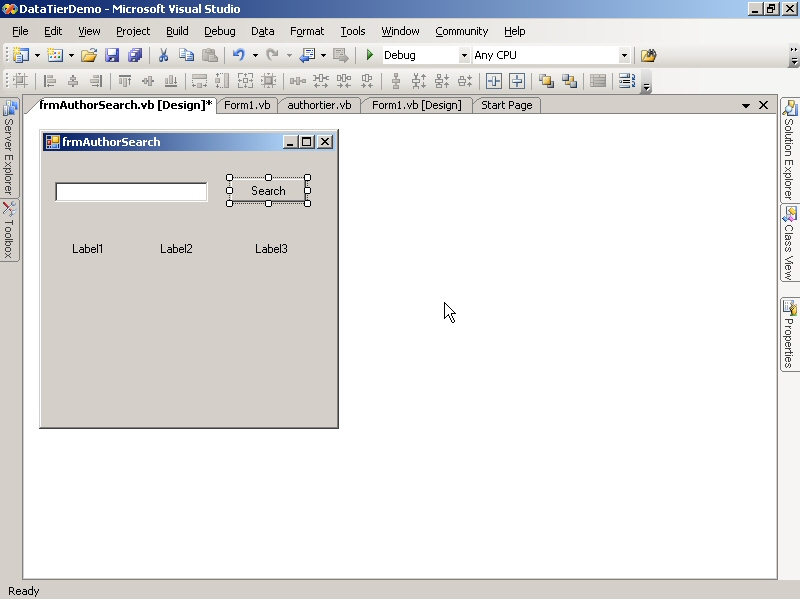Viewport: 800px width, 600px height.
Task: Click the Open File folder icon
Action: 89,55
